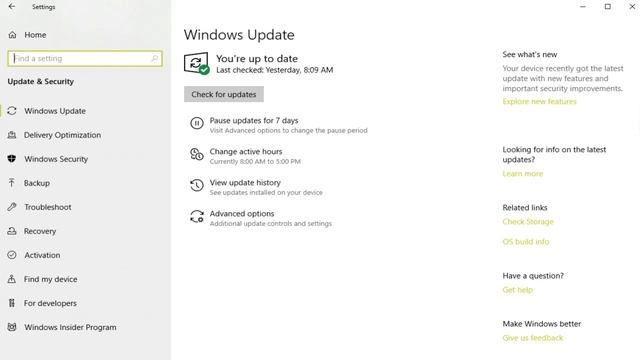Click the 'You're up to date' status text

(x=257, y=59)
